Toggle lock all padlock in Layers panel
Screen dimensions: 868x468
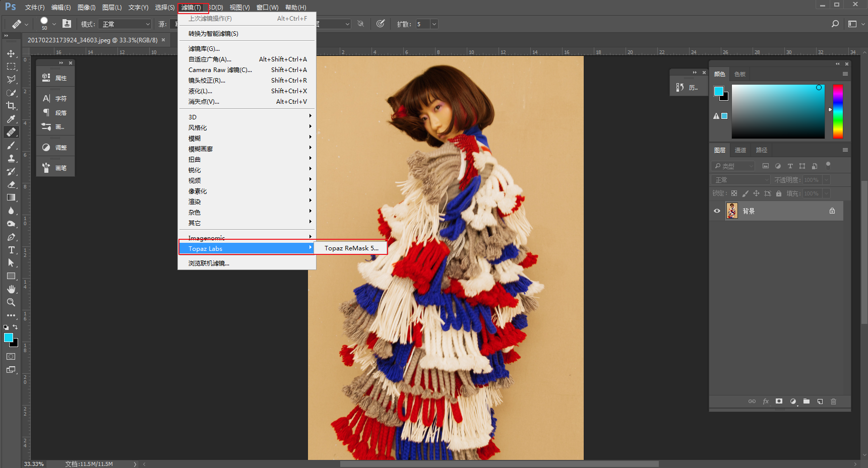click(779, 193)
